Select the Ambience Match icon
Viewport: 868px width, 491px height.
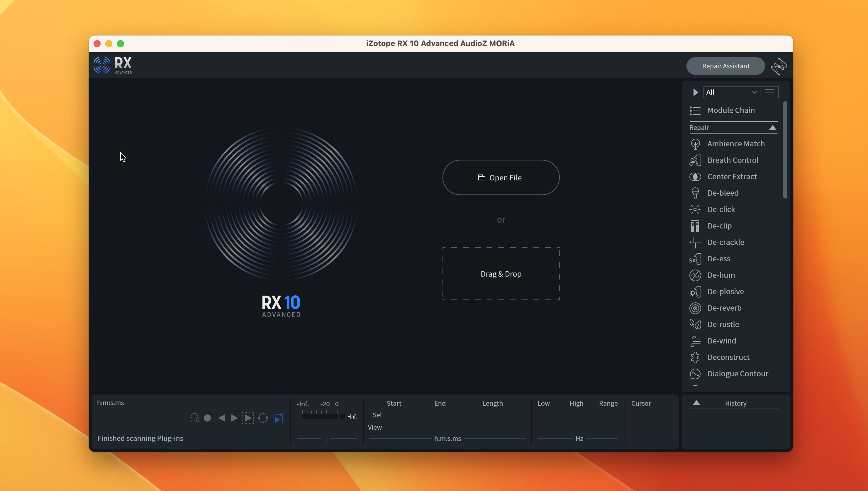pyautogui.click(x=695, y=144)
